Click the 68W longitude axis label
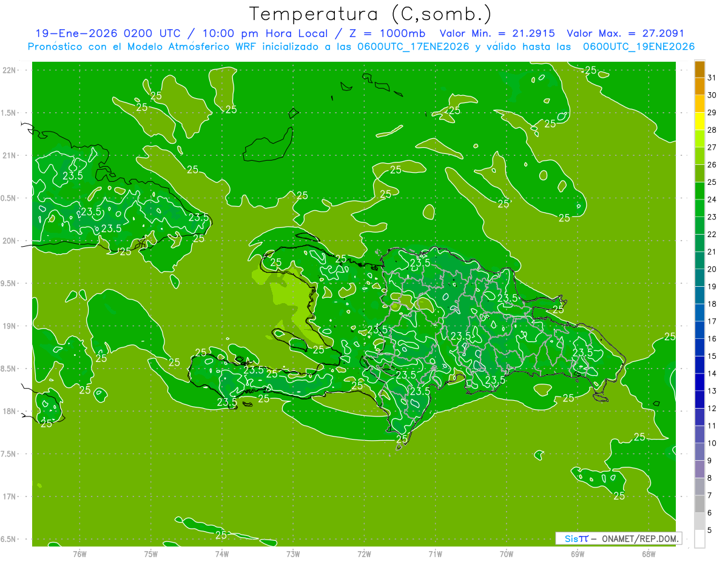This screenshot has width=728, height=562. tap(649, 554)
